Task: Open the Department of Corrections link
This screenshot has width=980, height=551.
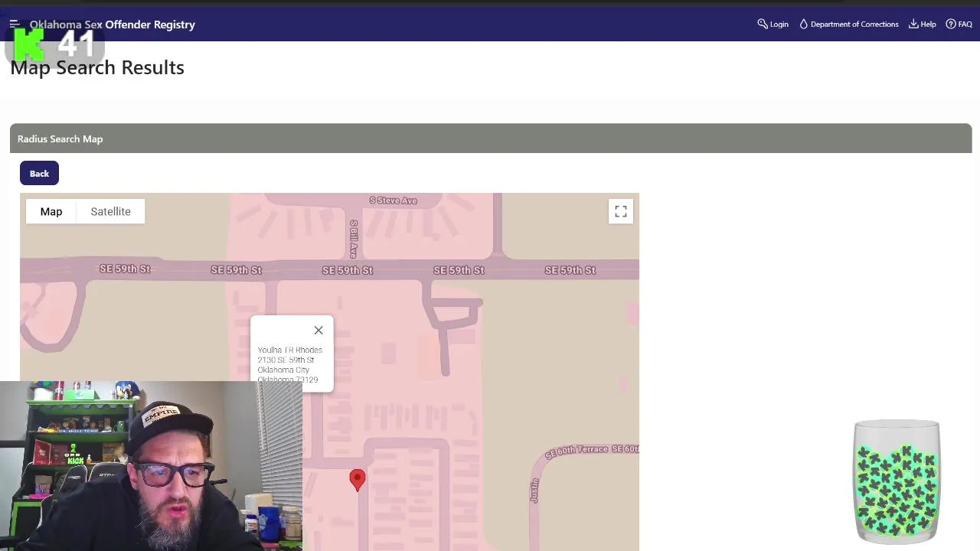Action: (848, 24)
